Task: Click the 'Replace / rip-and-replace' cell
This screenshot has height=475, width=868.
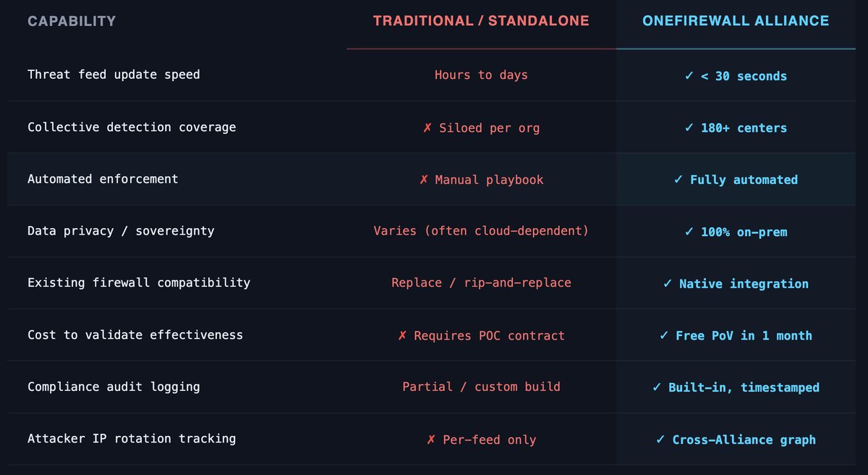Action: (481, 283)
